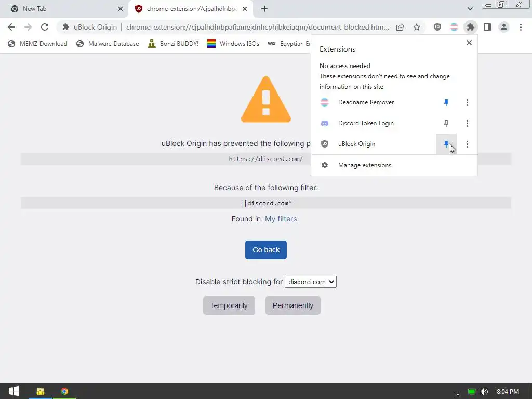Click the ||discord.com^ filter text
The height and width of the screenshot is (399, 532).
click(x=266, y=203)
